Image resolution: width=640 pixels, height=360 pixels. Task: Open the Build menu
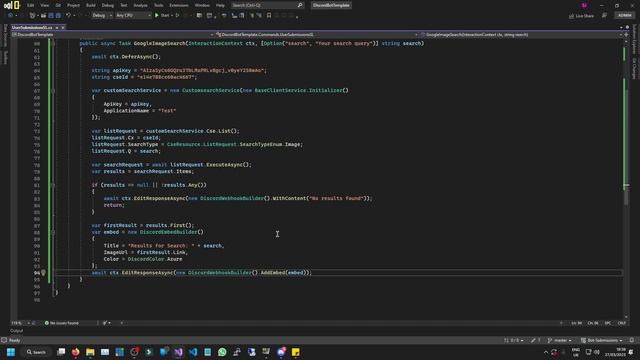tap(91, 5)
